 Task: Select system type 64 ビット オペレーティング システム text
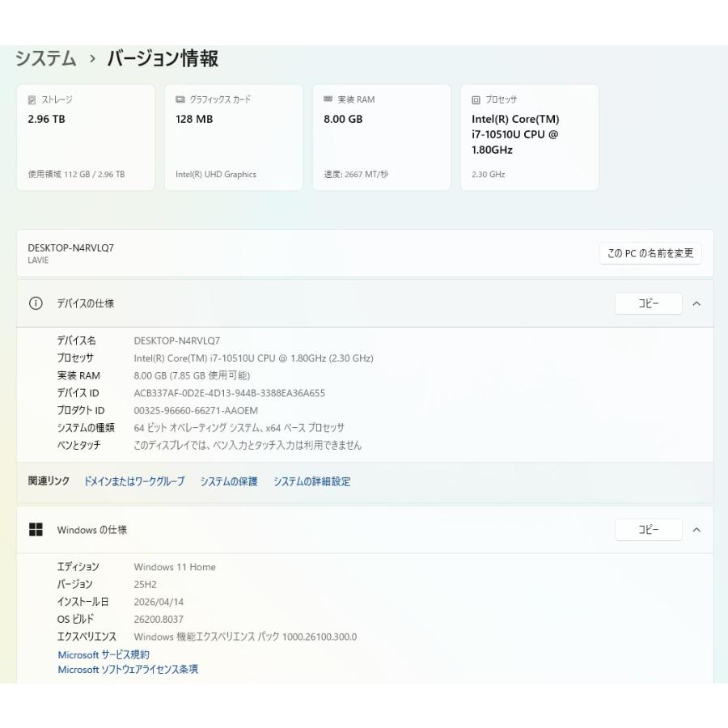coord(239,428)
